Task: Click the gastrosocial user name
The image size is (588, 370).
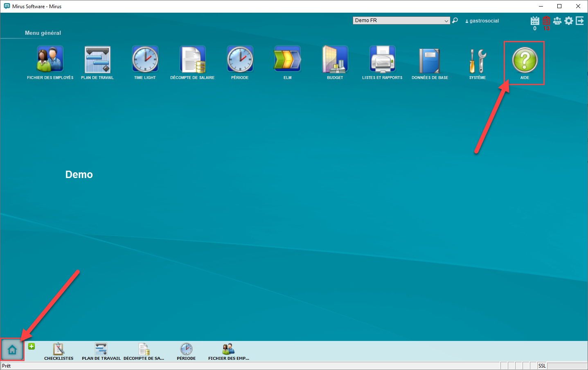Action: (x=484, y=21)
